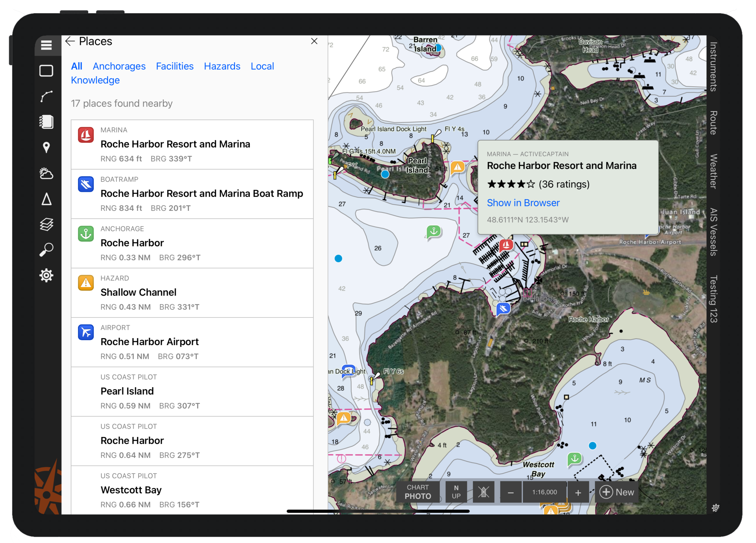
Task: Filter places by Hazards tab
Action: tap(222, 66)
